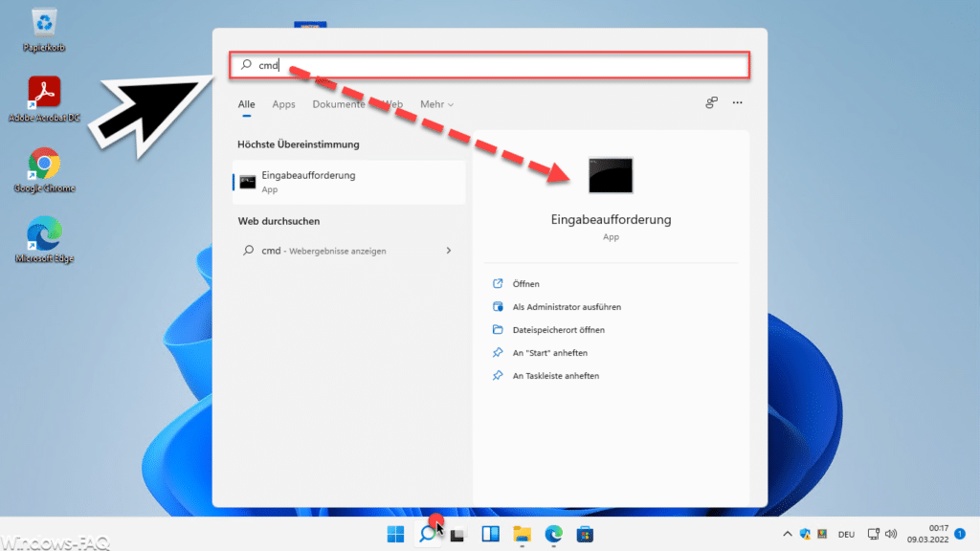Open the Widgets taskbar icon
980x551 pixels.
[x=491, y=534]
